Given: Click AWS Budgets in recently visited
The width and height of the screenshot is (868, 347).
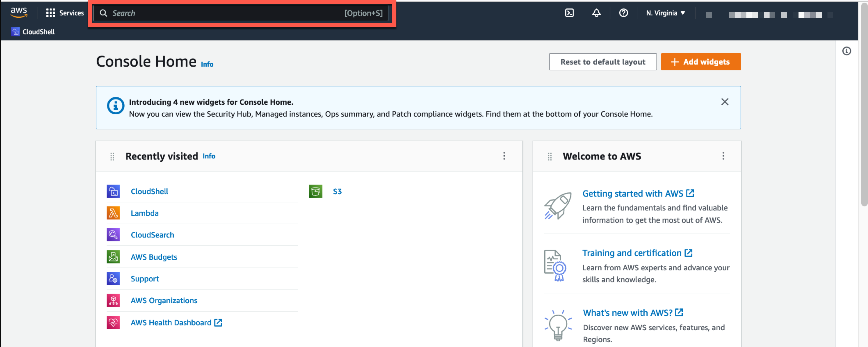Looking at the screenshot, I should (154, 256).
